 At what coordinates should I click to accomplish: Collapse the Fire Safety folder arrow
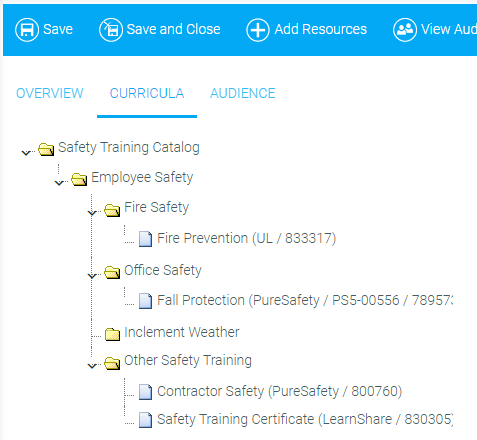(x=92, y=213)
